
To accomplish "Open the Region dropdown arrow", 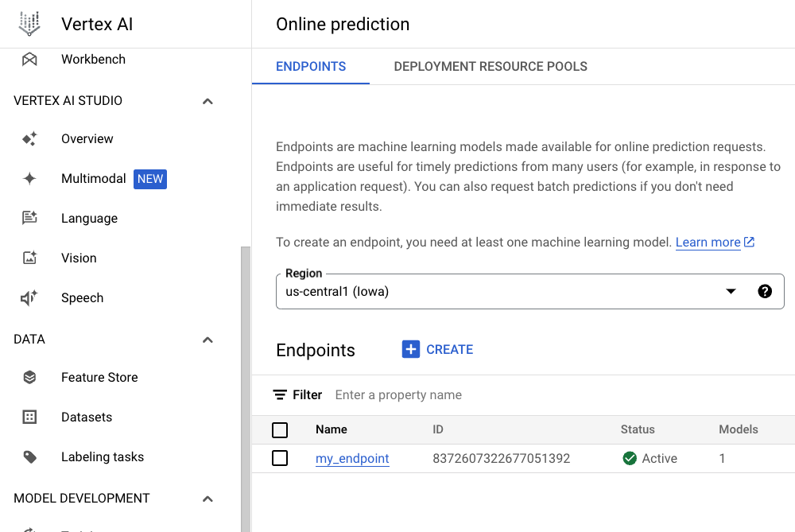I will click(731, 291).
